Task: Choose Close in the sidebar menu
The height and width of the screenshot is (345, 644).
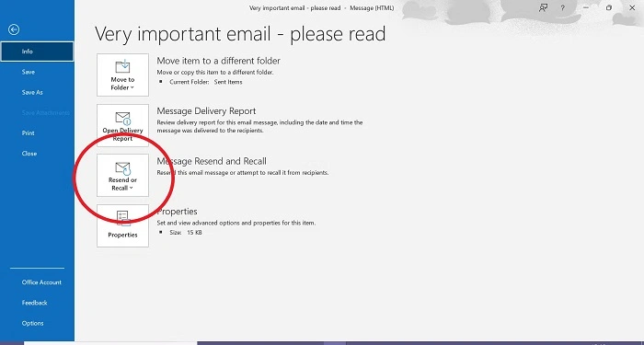Action: (29, 154)
